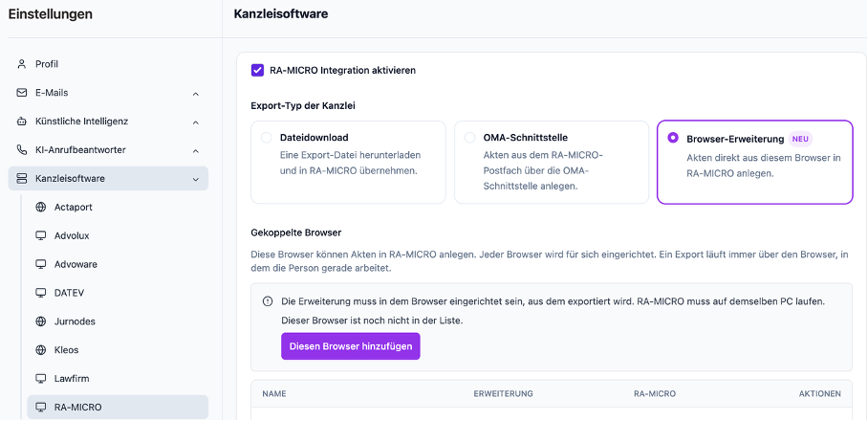Click the Künstliche Intelligenz robot icon
Screen dimensions: 868x421
(22, 122)
